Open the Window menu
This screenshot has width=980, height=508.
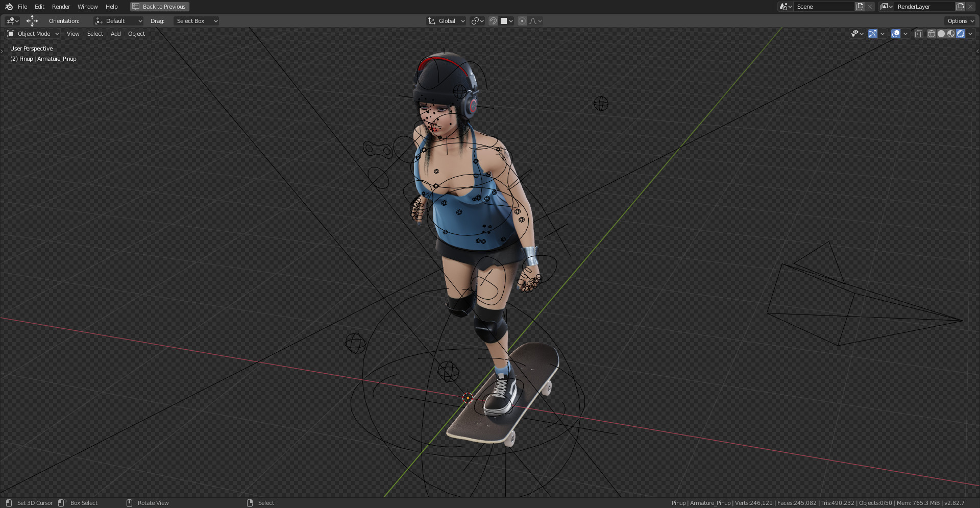87,7
